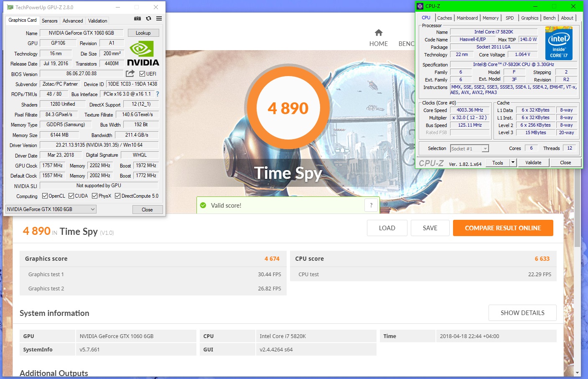
Task: Select the Graphics Card tab in GPU-Z
Action: coord(23,20)
